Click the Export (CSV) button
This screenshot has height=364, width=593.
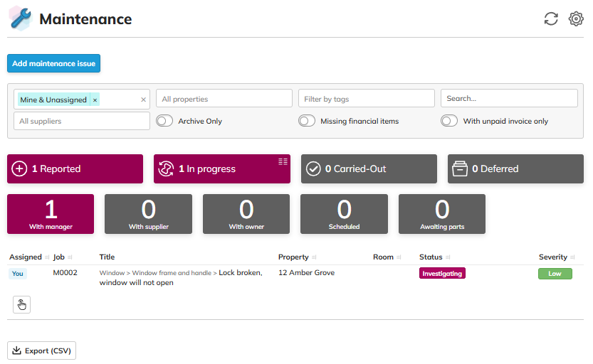click(41, 350)
